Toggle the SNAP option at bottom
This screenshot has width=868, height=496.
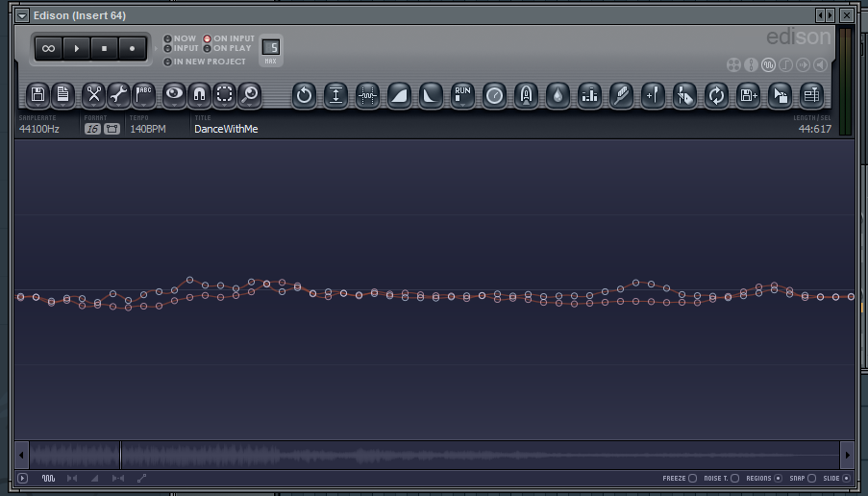pos(803,479)
